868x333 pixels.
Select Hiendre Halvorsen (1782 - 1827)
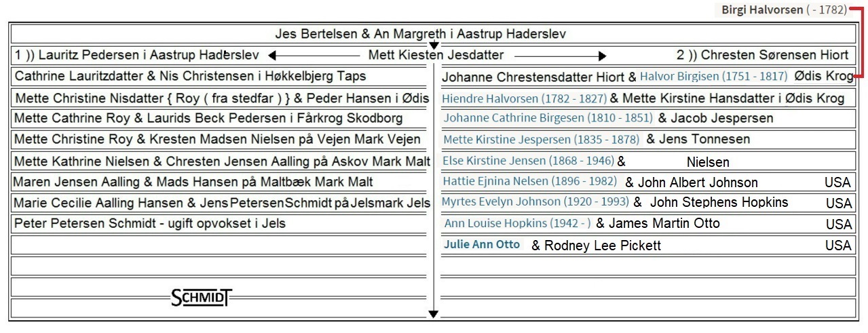(524, 99)
